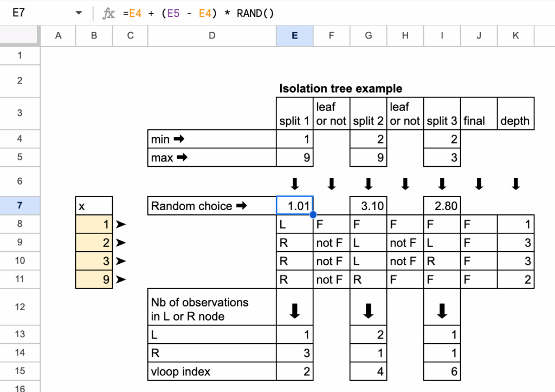Viewport: 555px width, 392px height.
Task: Select the 'vloop index' label cell
Action: click(211, 371)
